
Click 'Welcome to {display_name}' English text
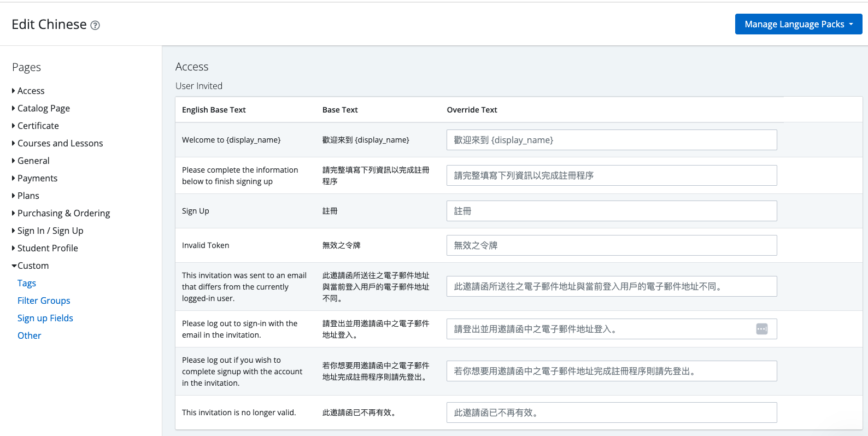coord(231,140)
